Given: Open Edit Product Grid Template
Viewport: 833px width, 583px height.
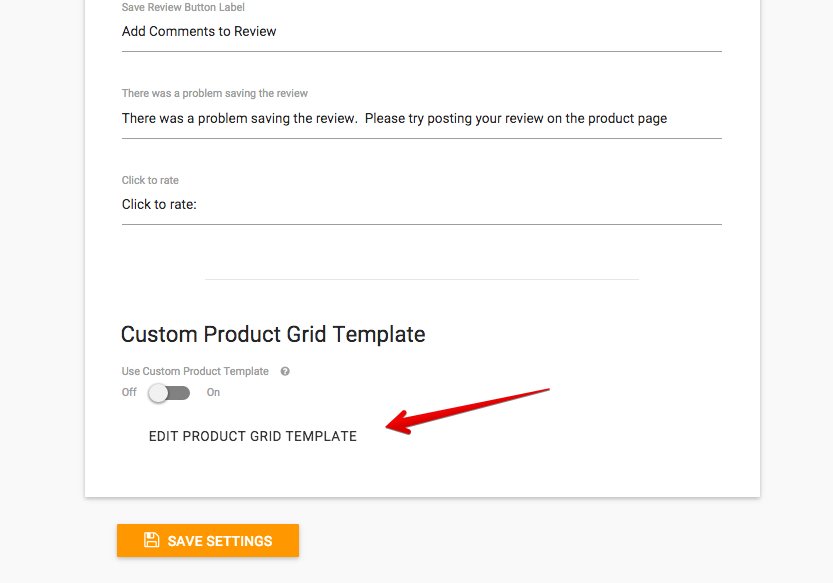Looking at the screenshot, I should coord(253,436).
